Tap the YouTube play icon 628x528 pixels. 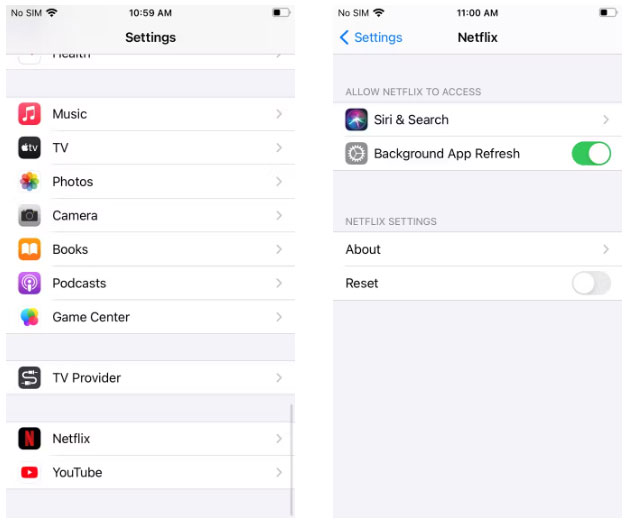(x=29, y=472)
